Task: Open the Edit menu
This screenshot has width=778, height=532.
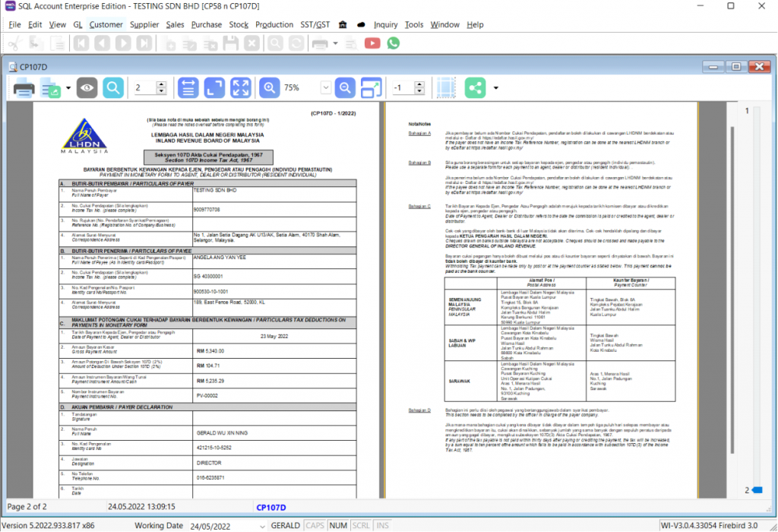Action: coord(35,25)
